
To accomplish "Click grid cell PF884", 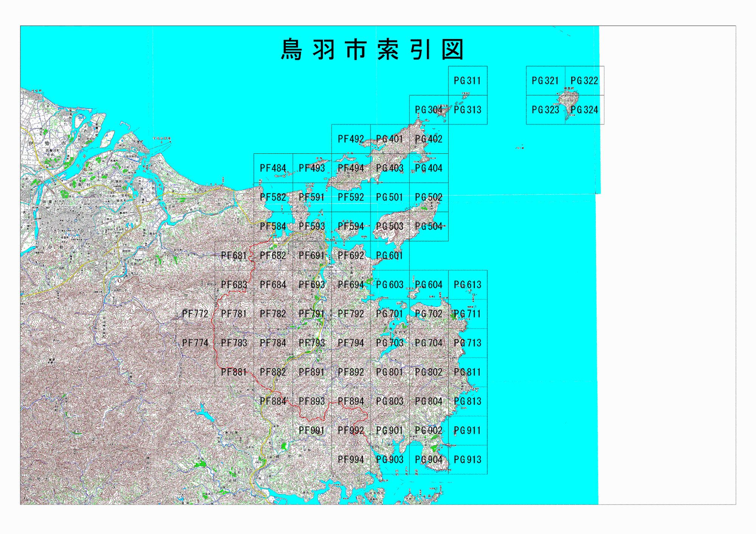I will pyautogui.click(x=273, y=401).
